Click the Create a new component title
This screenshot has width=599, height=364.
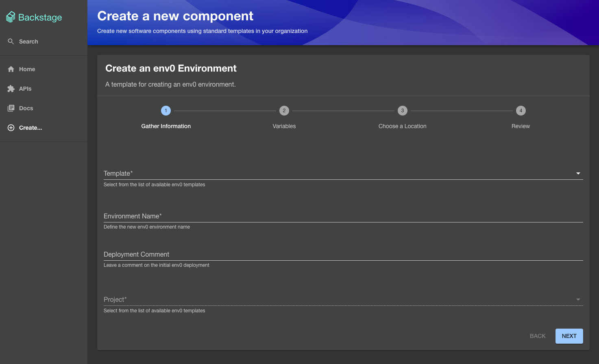tap(175, 16)
